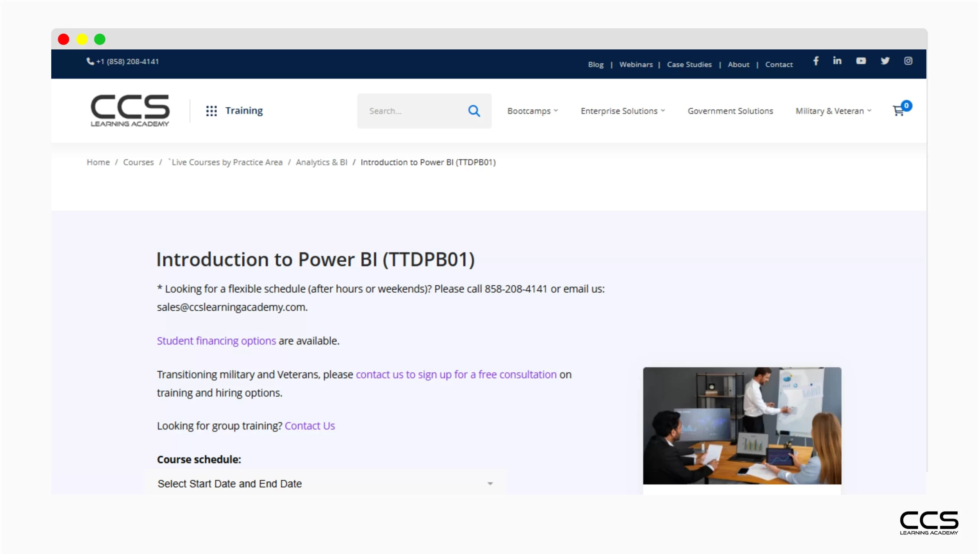Click Contact Us for group training

click(x=310, y=426)
